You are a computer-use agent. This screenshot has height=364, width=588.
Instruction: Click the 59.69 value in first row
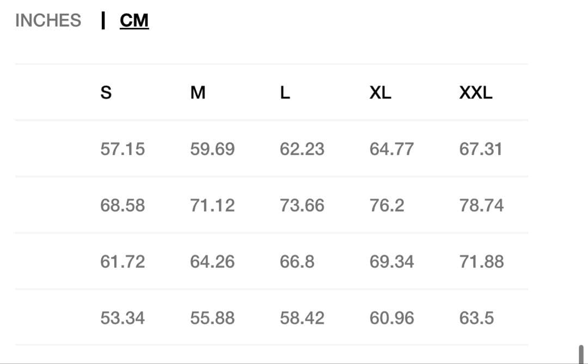[212, 149]
